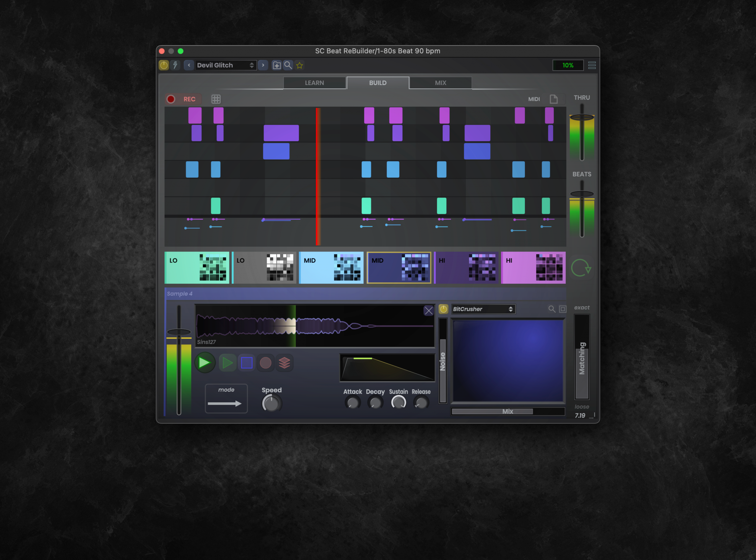The width and height of the screenshot is (756, 560).
Task: Click the green circular refresh arrow icon
Action: 581,268
